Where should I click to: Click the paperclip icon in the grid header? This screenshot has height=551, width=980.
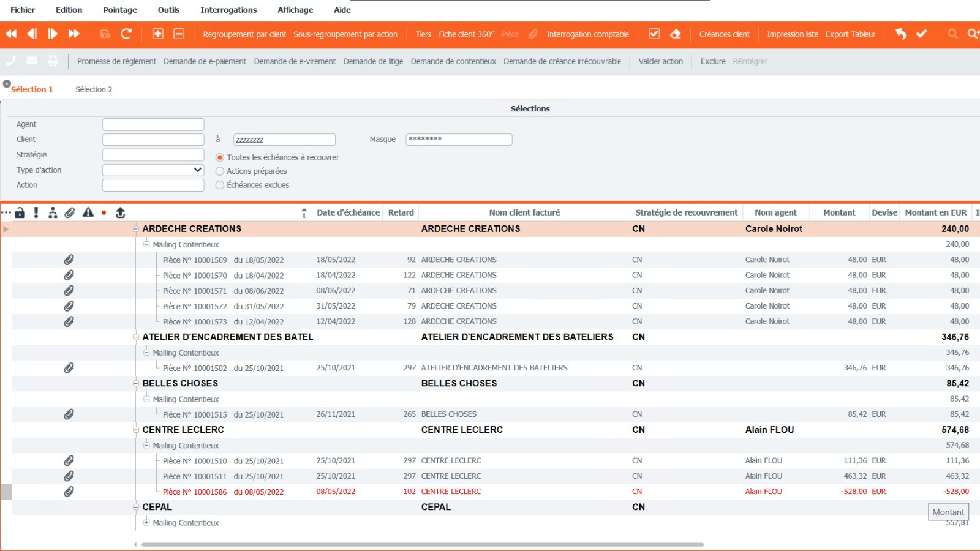[69, 212]
